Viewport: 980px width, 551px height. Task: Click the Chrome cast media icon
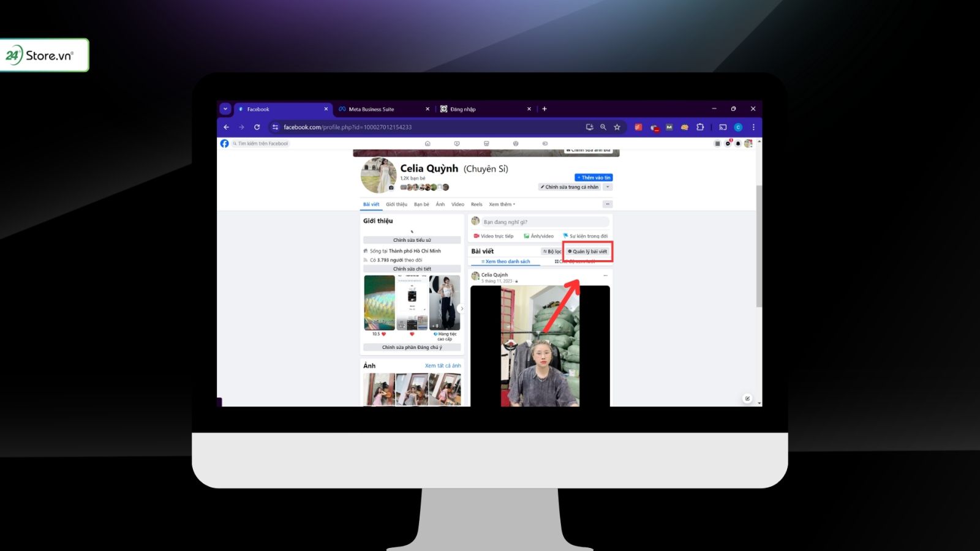(723, 127)
